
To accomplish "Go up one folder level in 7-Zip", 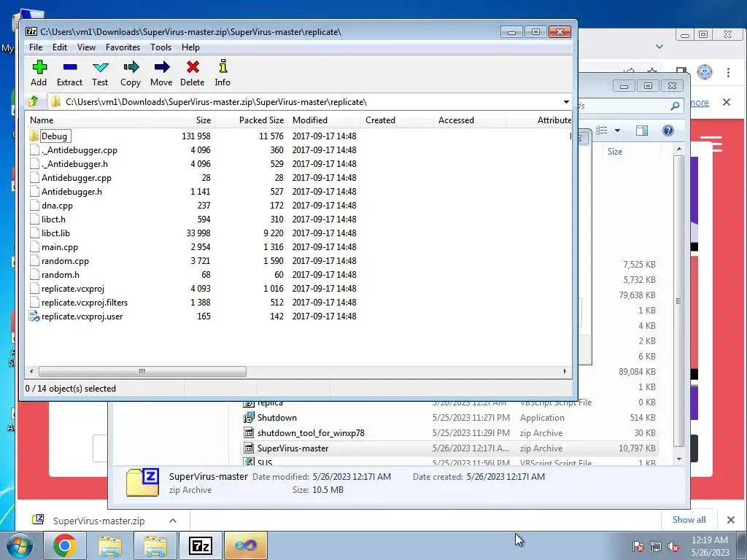I will pyautogui.click(x=34, y=101).
